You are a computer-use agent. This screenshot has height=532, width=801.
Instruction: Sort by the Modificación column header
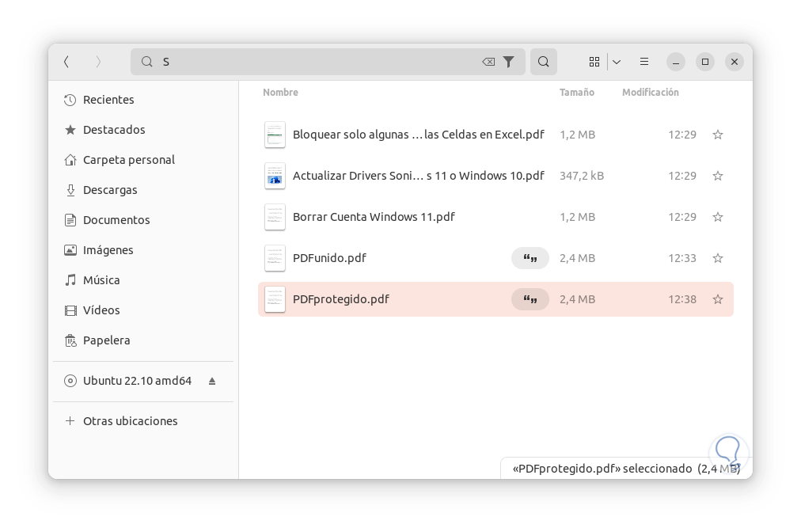pyautogui.click(x=650, y=93)
